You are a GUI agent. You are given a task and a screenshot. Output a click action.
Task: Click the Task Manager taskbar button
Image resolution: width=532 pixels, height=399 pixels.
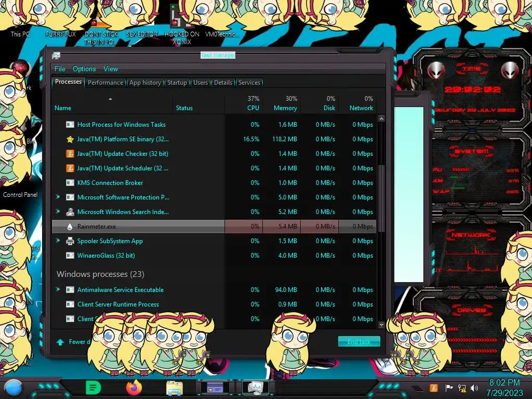click(x=255, y=388)
